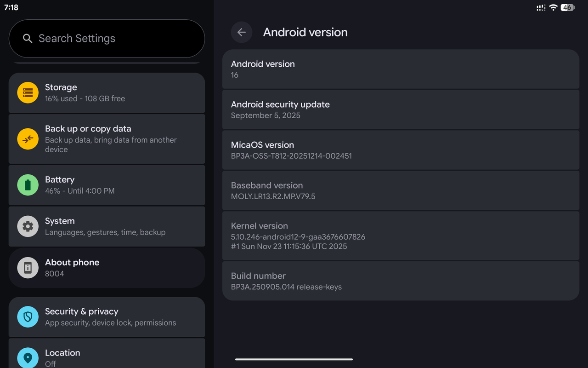This screenshot has width=588, height=368.
Task: Tap the Security & privacy shield icon
Action: pos(28,317)
